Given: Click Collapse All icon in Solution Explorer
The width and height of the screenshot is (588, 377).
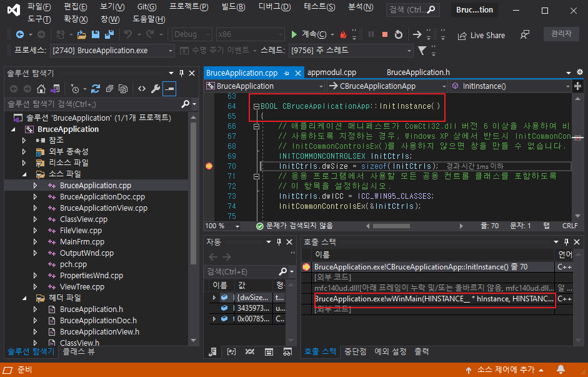Looking at the screenshot, I should tap(109, 89).
